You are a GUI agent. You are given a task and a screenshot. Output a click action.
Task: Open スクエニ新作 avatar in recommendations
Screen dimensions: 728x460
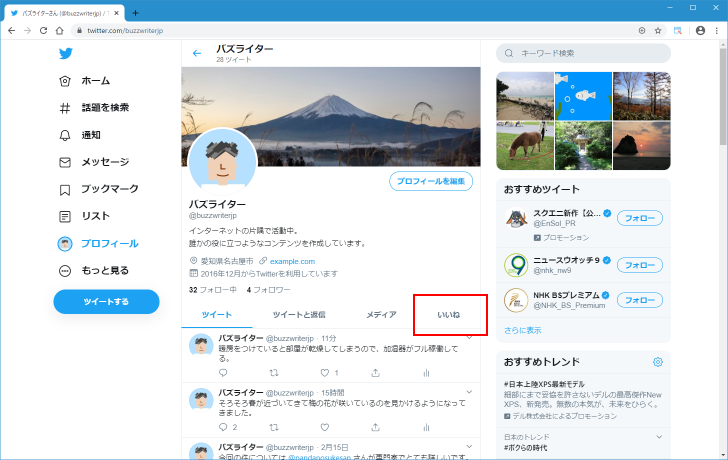(516, 218)
